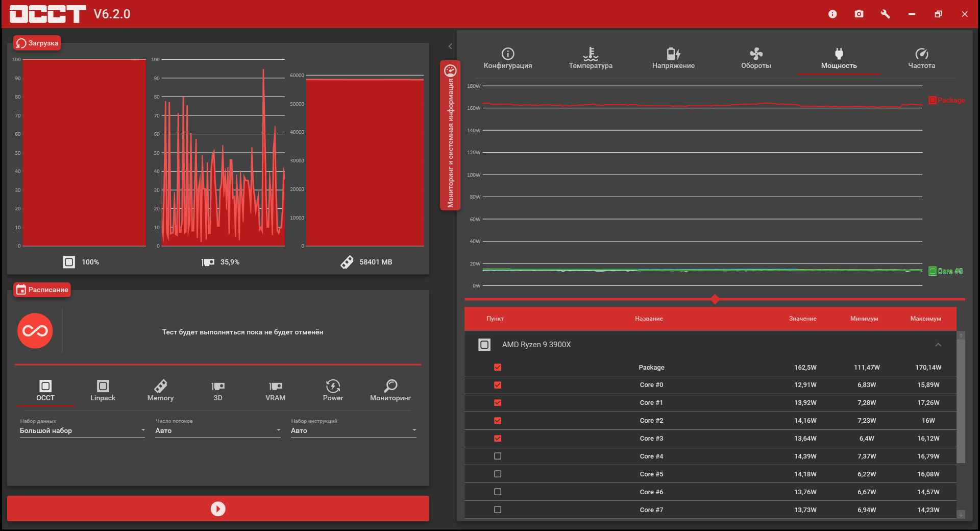Click the Мониторинг и системная информация side tab

pos(450,135)
